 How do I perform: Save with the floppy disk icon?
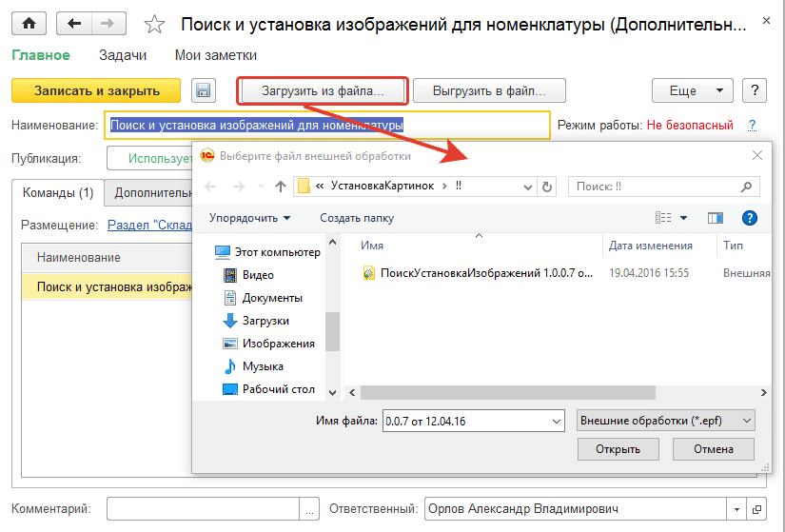pyautogui.click(x=204, y=90)
